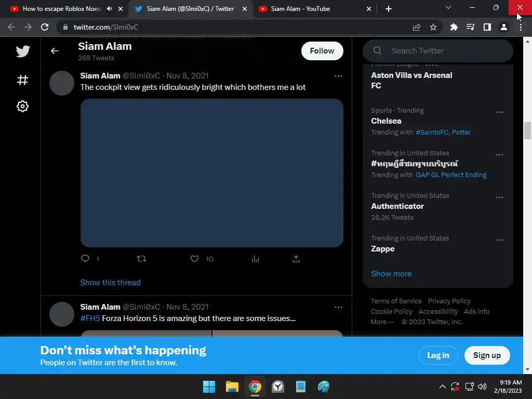Viewport: 532px width, 399px height.
Task: Focus the Search Twitter field
Action: [437, 51]
